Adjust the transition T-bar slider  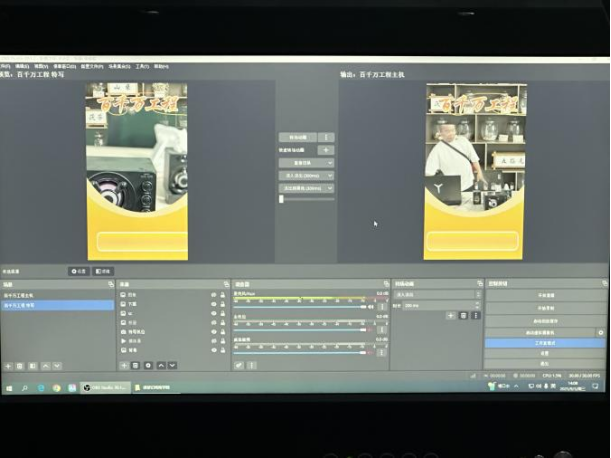point(281,199)
